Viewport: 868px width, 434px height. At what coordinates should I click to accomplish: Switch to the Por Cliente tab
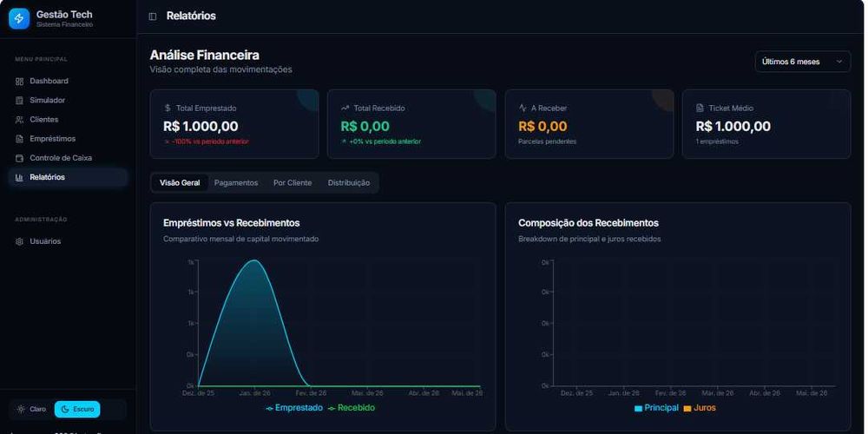point(293,182)
